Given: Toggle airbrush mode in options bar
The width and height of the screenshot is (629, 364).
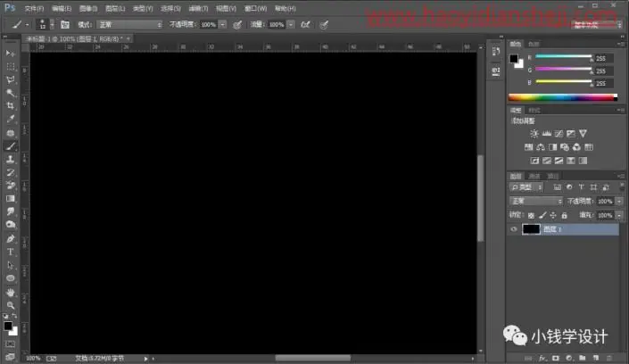Looking at the screenshot, I should point(305,25).
